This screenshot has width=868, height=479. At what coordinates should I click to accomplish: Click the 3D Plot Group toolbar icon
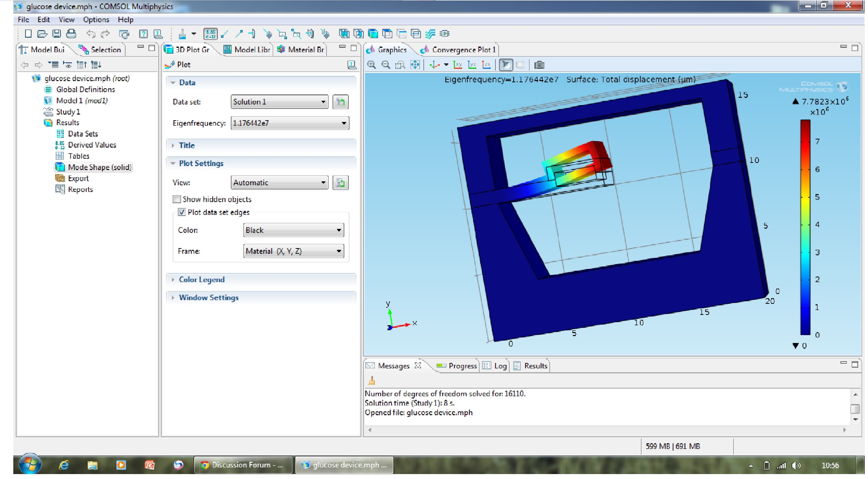(373, 34)
